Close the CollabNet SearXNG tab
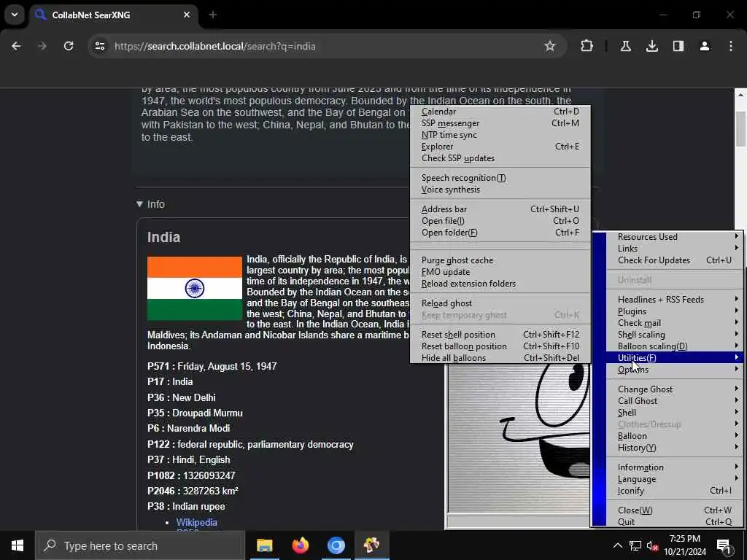Viewport: 747px width, 560px height. coord(187,15)
